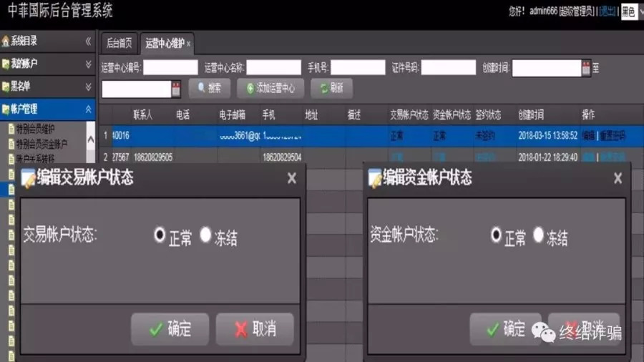Click the 运营中心名称 input field
The height and width of the screenshot is (362, 644).
pyautogui.click(x=273, y=68)
